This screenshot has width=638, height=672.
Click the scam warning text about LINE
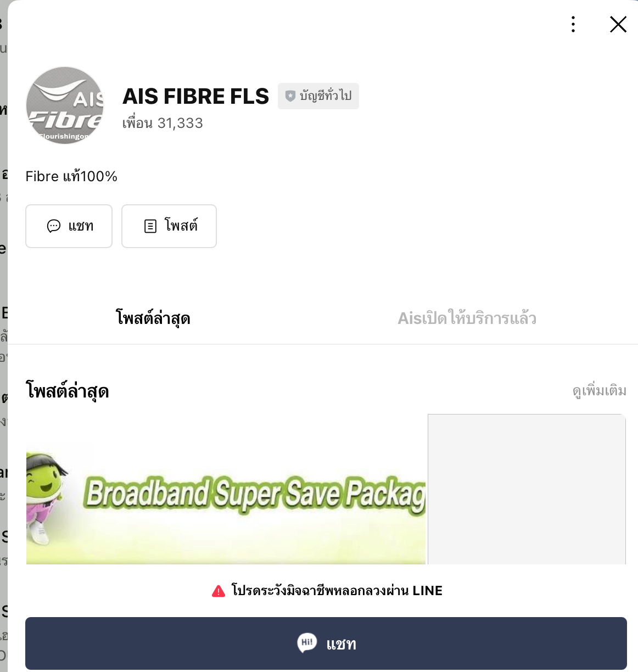pos(337,591)
